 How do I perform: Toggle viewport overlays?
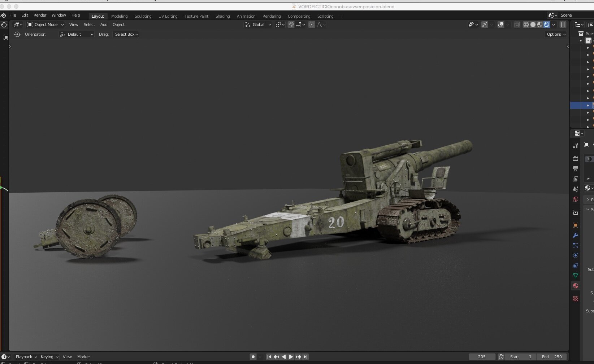[501, 25]
